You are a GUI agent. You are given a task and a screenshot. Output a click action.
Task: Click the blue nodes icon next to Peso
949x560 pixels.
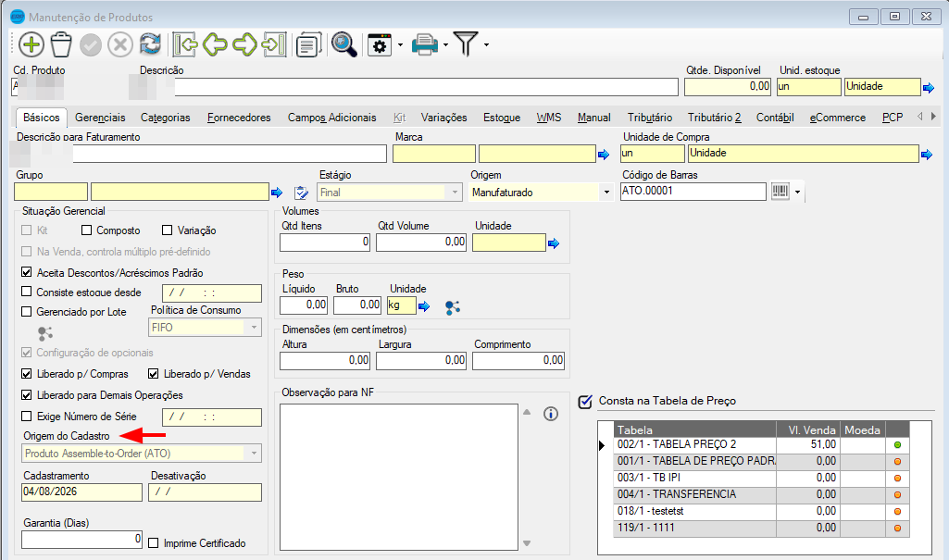(453, 307)
